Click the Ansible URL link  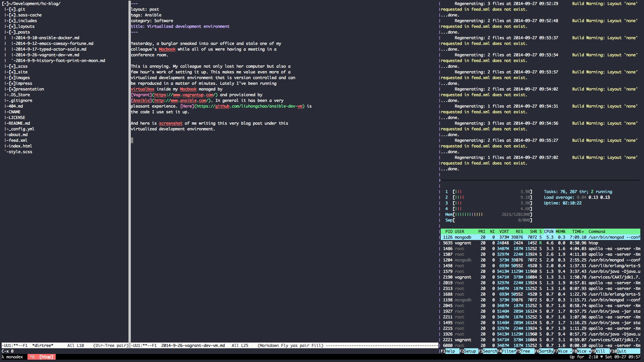point(181,101)
